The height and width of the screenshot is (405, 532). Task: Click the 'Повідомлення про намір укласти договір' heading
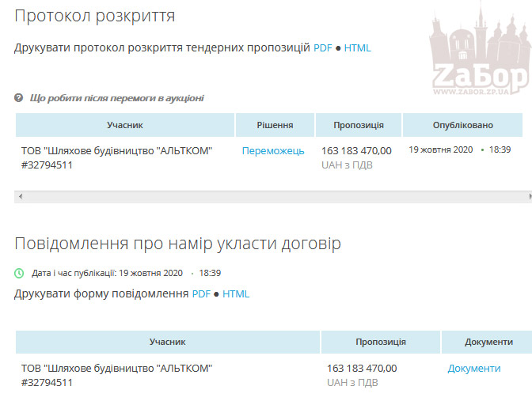coord(177,244)
